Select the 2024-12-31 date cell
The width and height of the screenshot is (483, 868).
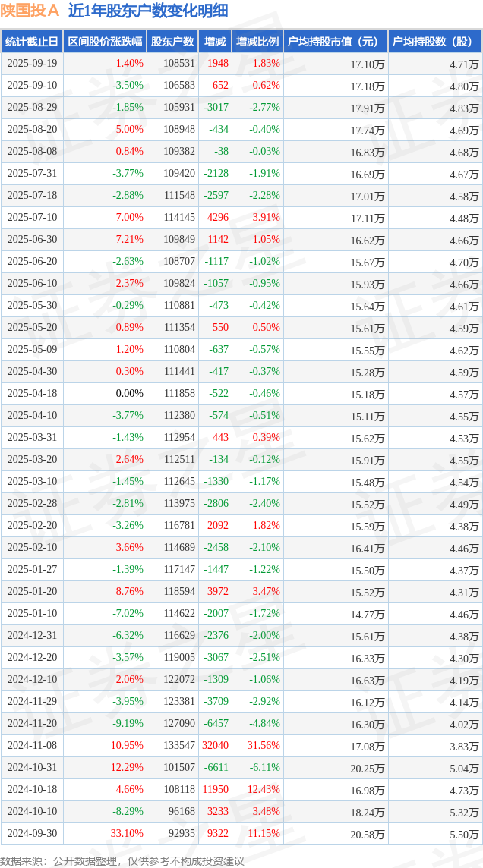click(x=32, y=636)
